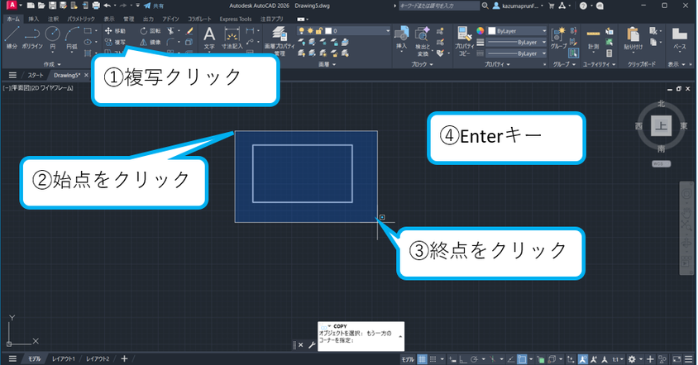
Task: Toggle annotation visibility icon in status bar
Action: (583, 359)
